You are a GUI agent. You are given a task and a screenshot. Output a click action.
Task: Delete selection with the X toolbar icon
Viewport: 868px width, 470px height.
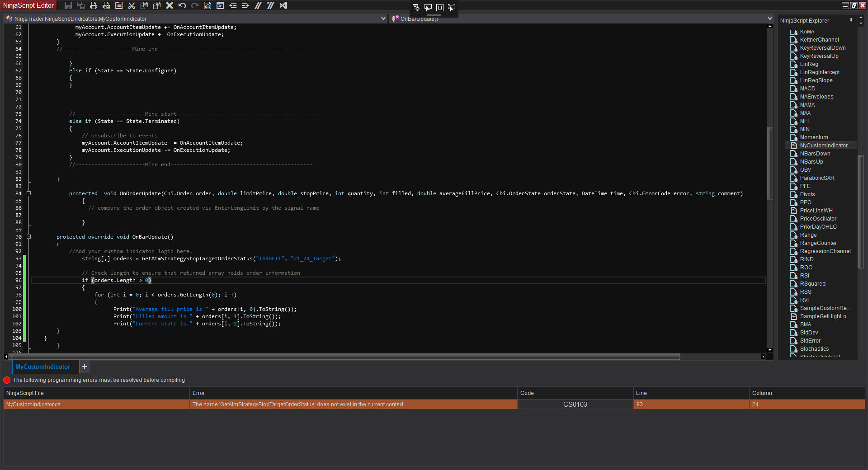tap(170, 5)
